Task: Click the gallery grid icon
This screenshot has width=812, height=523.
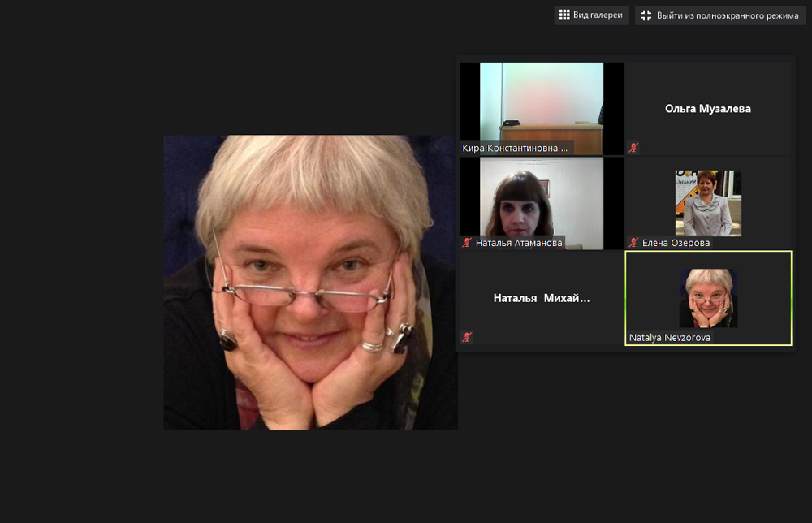Action: [564, 15]
